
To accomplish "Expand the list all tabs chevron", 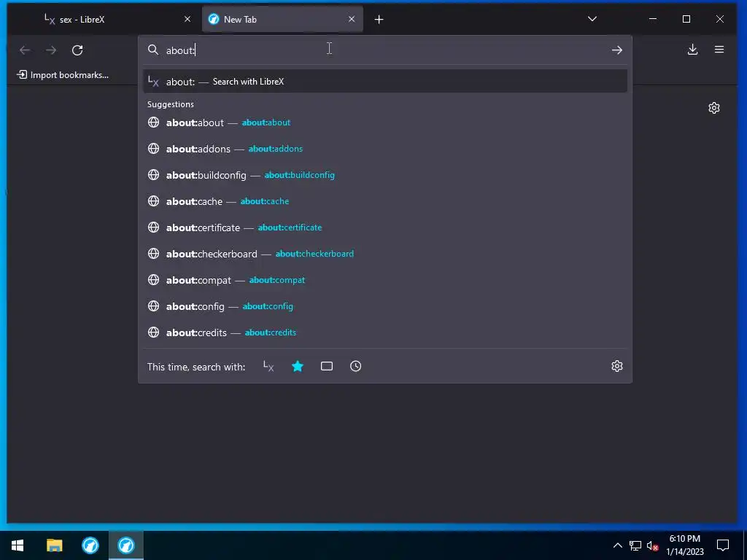I will coord(592,19).
